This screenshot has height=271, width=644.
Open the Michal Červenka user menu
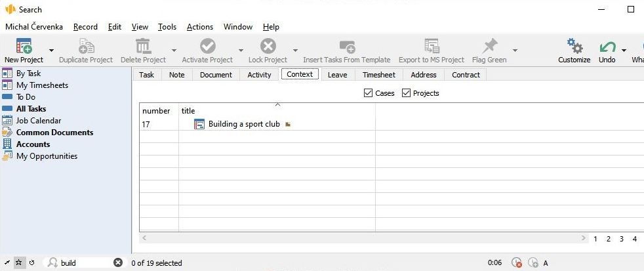[x=35, y=27]
